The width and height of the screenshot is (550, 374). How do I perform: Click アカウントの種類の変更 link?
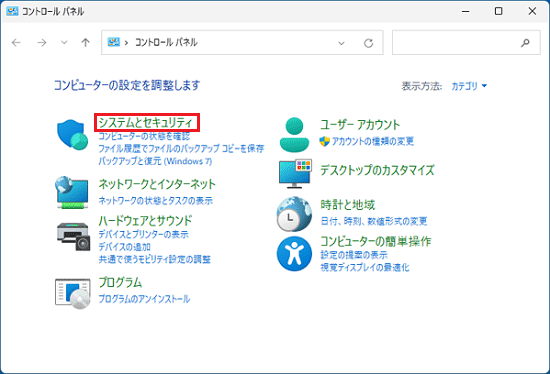tap(373, 141)
